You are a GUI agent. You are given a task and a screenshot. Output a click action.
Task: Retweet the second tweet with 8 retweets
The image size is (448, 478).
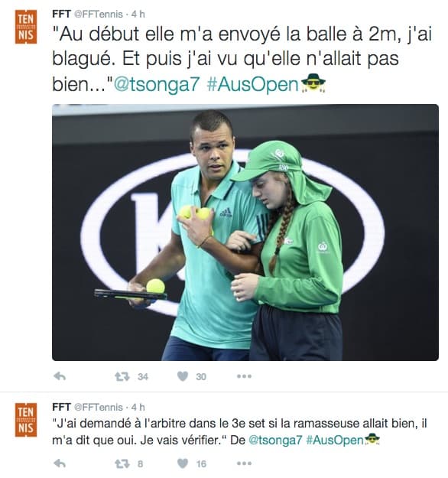122,464
